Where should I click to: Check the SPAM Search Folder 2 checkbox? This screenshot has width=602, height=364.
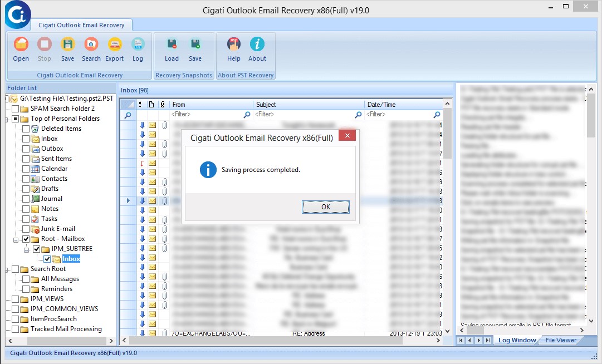[x=16, y=109]
